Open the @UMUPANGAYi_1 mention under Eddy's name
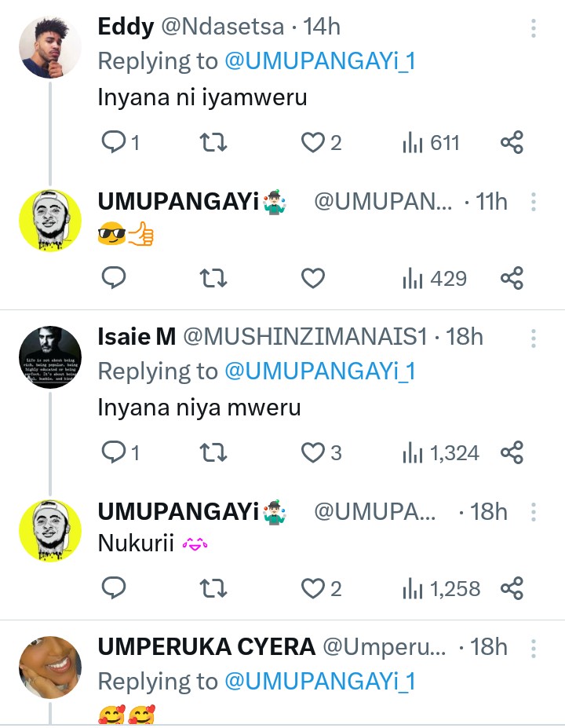 [319, 61]
